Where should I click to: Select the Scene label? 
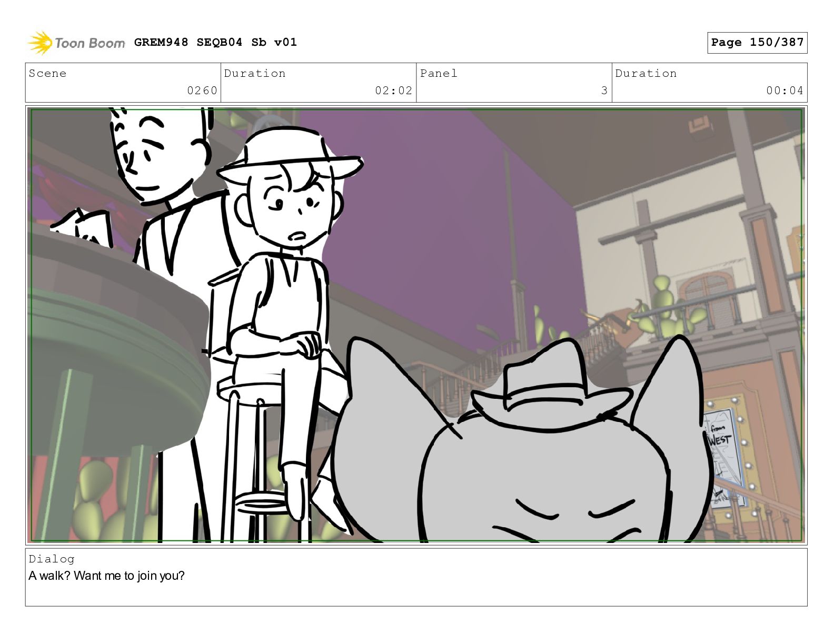48,73
